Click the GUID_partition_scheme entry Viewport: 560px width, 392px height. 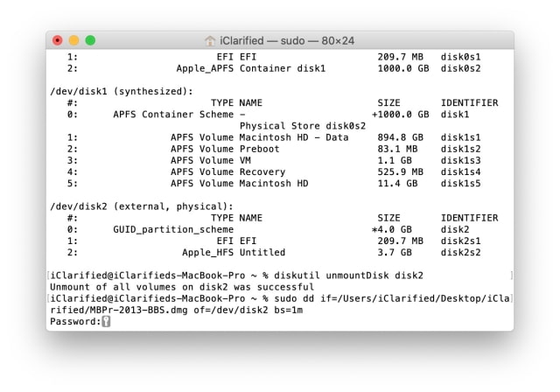tap(173, 229)
